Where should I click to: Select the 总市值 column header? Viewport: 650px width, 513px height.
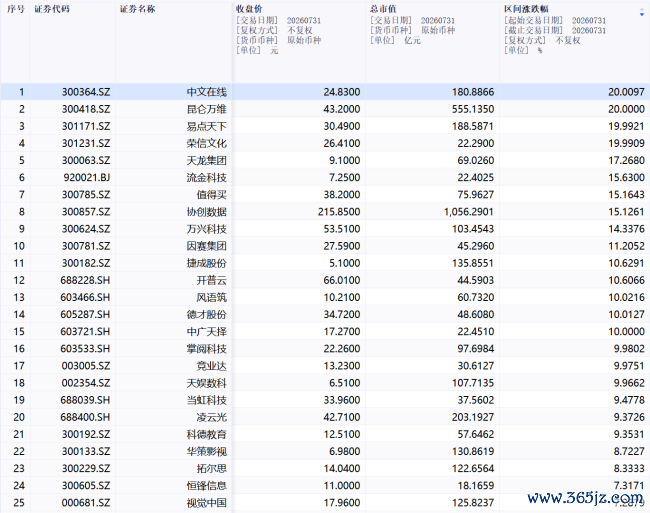pyautogui.click(x=383, y=9)
